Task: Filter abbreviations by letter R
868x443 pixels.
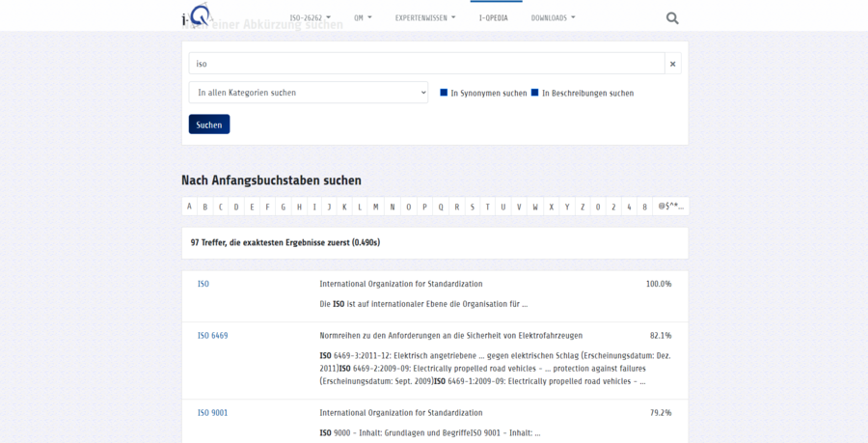Action: pyautogui.click(x=457, y=207)
